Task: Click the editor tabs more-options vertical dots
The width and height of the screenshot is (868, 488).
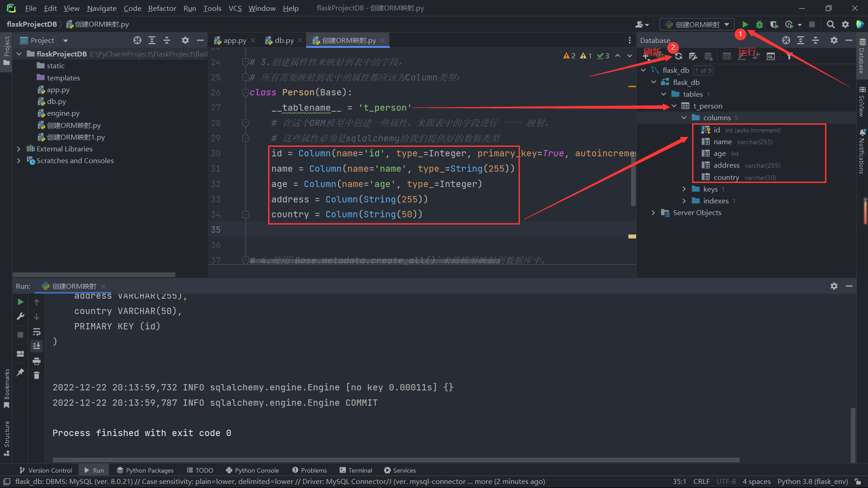Action: coord(629,40)
